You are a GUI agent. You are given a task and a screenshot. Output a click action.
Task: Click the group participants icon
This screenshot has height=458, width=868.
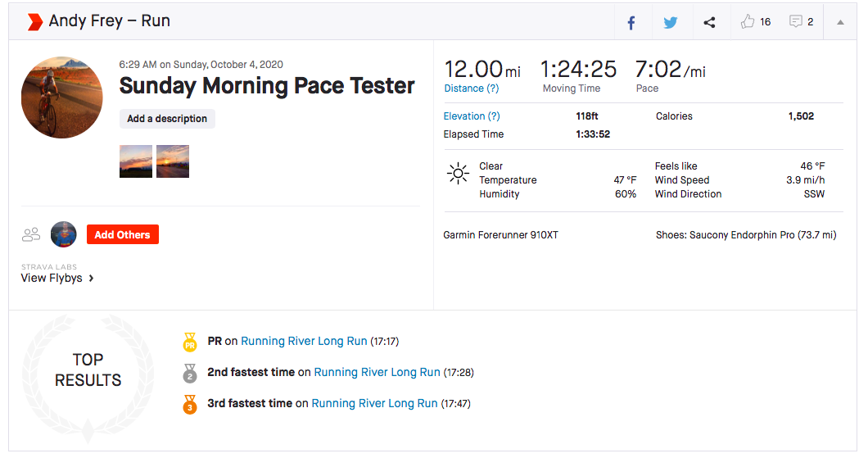[x=31, y=235]
